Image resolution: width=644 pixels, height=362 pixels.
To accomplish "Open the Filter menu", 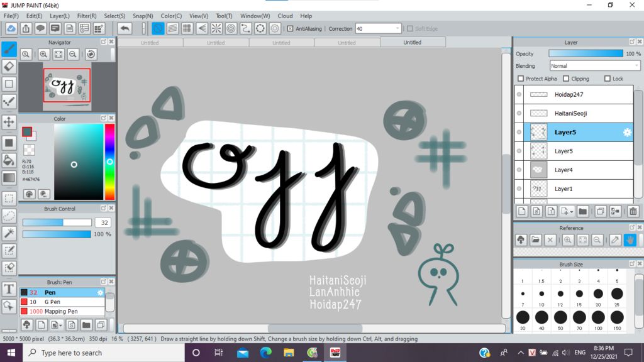I will coord(87,16).
